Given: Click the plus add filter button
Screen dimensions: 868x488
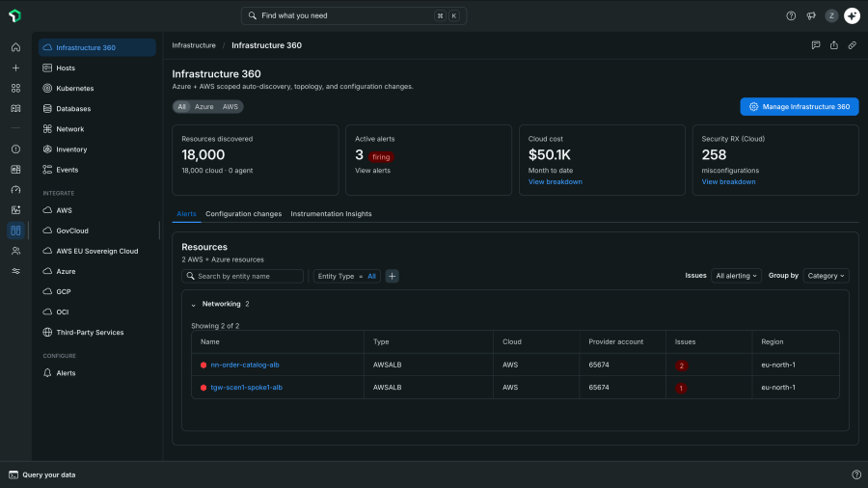Looking at the screenshot, I should click(x=392, y=276).
